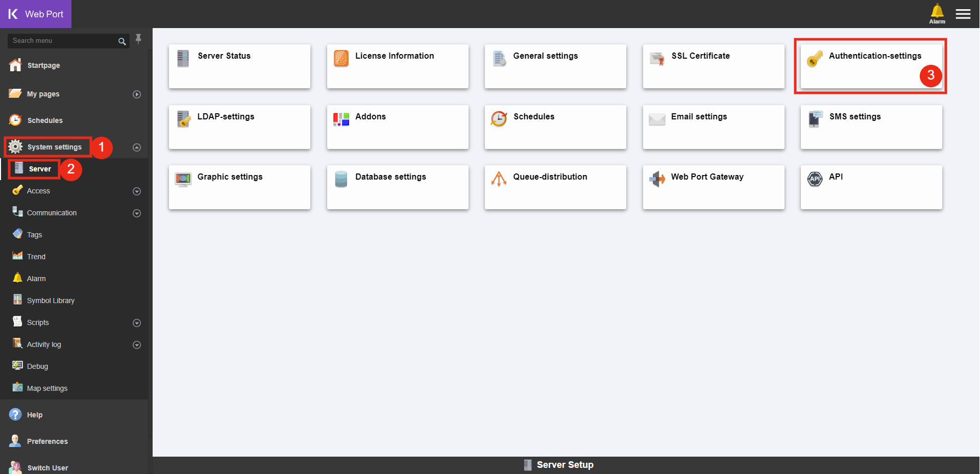Click the Map settings icon

coord(18,387)
